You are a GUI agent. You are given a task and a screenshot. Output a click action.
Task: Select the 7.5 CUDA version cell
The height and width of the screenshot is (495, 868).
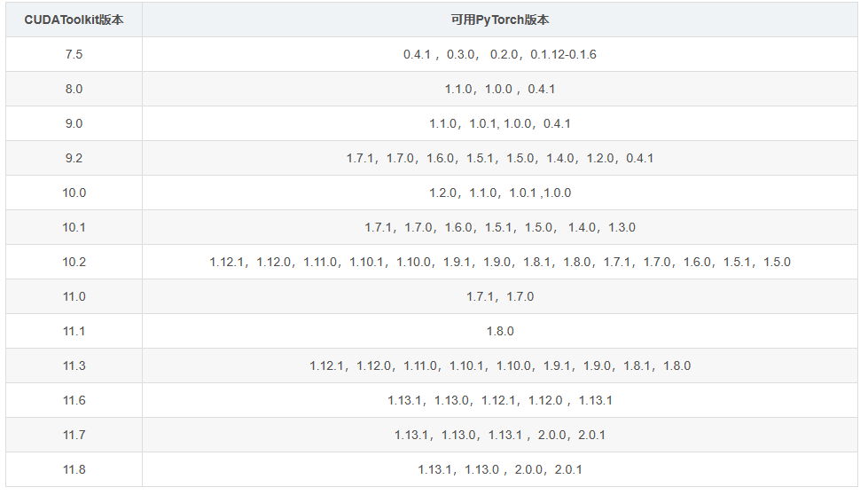tap(74, 54)
